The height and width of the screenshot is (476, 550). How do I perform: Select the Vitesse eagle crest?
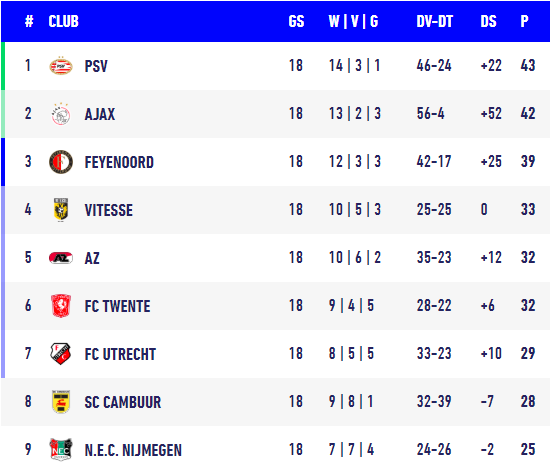(x=61, y=210)
